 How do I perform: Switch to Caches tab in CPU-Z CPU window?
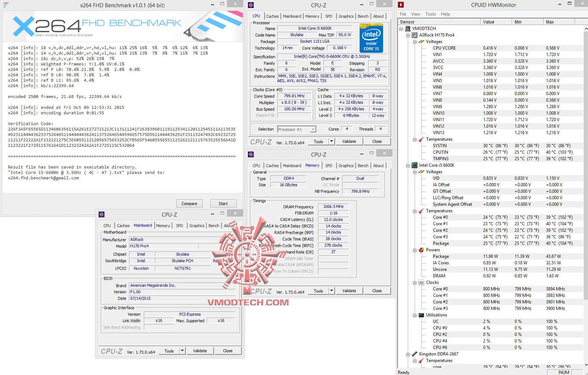(x=272, y=16)
